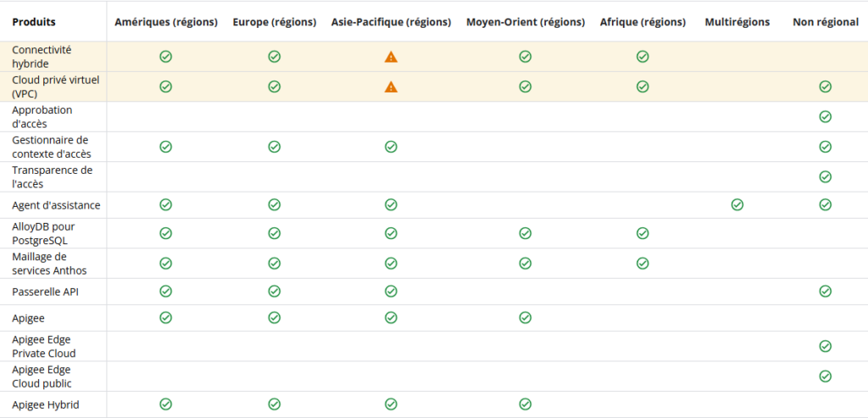
Task: Click Agent d'assistance checkmark under Non régional
Action: [826, 205]
